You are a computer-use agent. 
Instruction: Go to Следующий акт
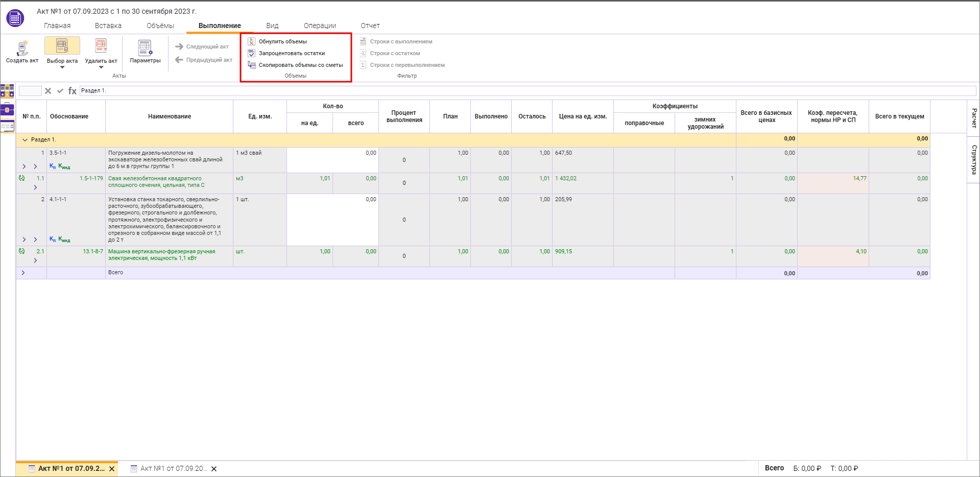[x=202, y=46]
